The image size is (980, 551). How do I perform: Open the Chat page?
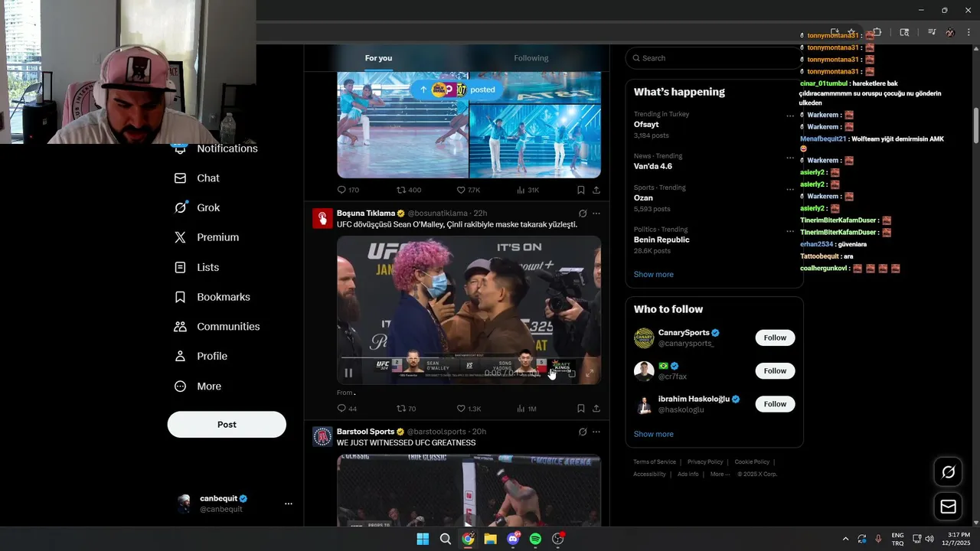coord(198,178)
